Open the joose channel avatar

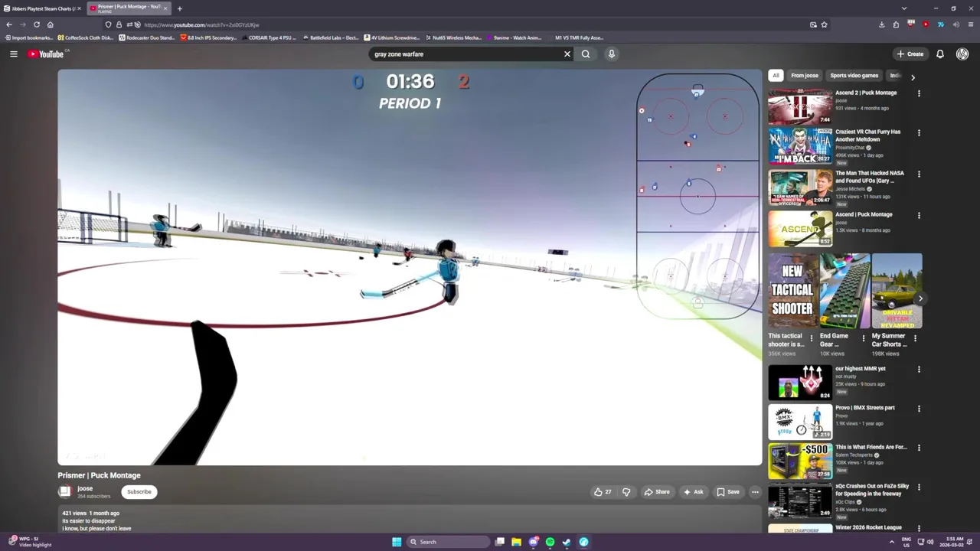tap(65, 492)
